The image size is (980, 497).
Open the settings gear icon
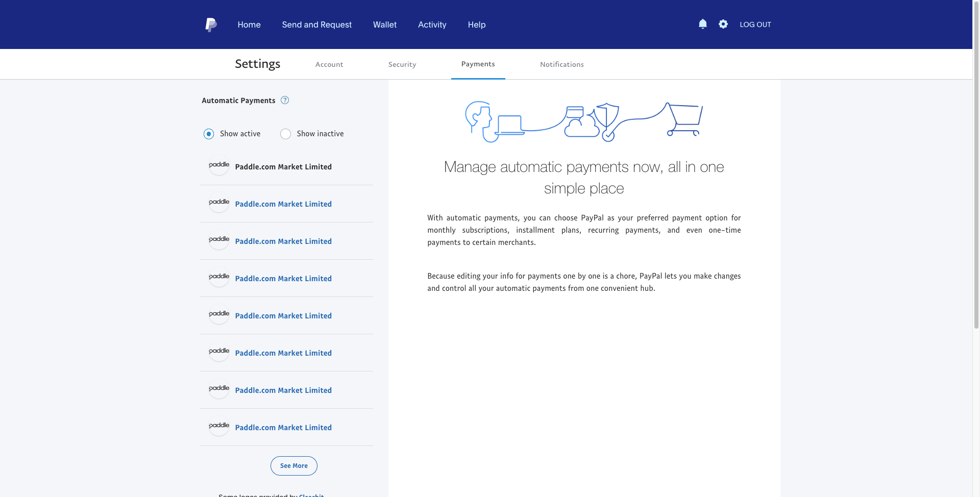723,24
